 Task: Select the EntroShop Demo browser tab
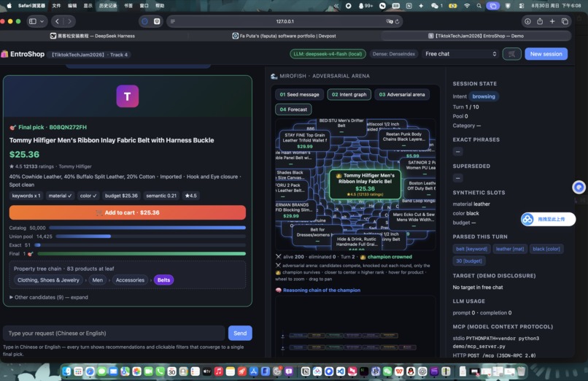click(476, 36)
